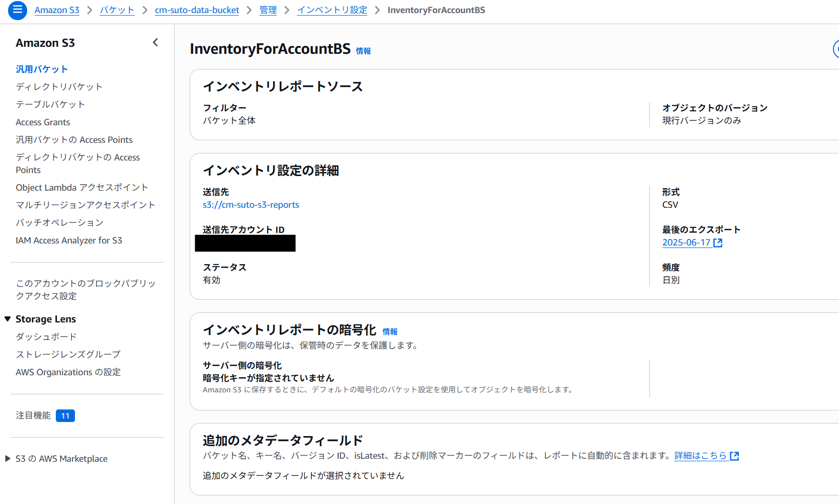Go to Amazon S3 breadcrumb
The image size is (839, 504).
57,10
